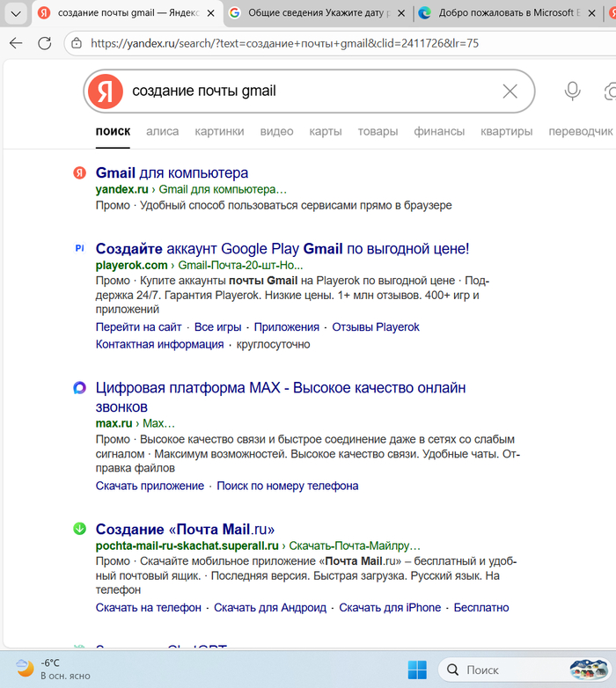This screenshot has width=616, height=688.
Task: Activate voice search microphone icon
Action: (x=573, y=91)
